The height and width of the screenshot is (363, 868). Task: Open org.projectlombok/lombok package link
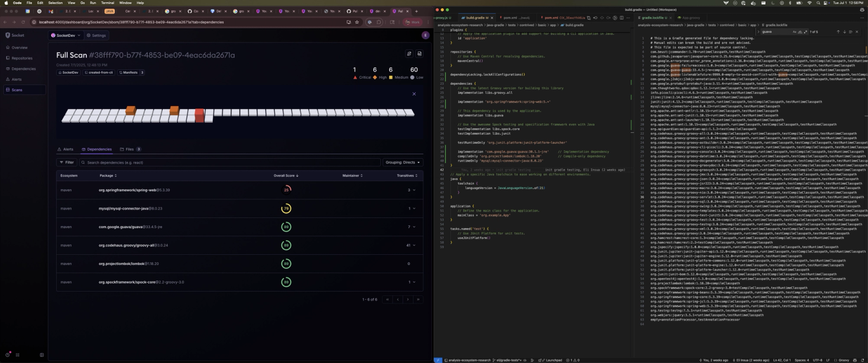(122, 264)
